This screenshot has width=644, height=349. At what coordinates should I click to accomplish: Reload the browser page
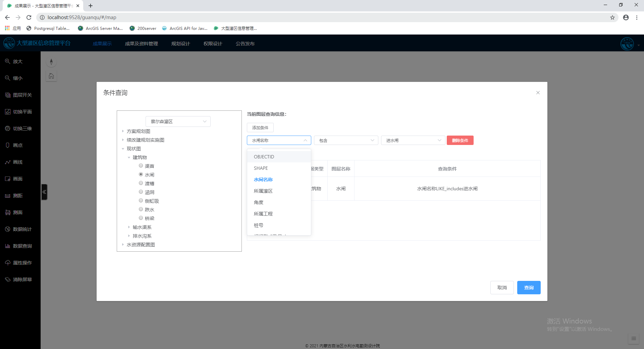point(29,17)
